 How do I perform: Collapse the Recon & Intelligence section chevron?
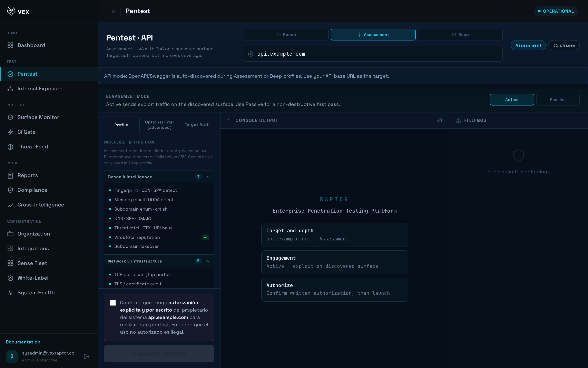click(x=207, y=177)
